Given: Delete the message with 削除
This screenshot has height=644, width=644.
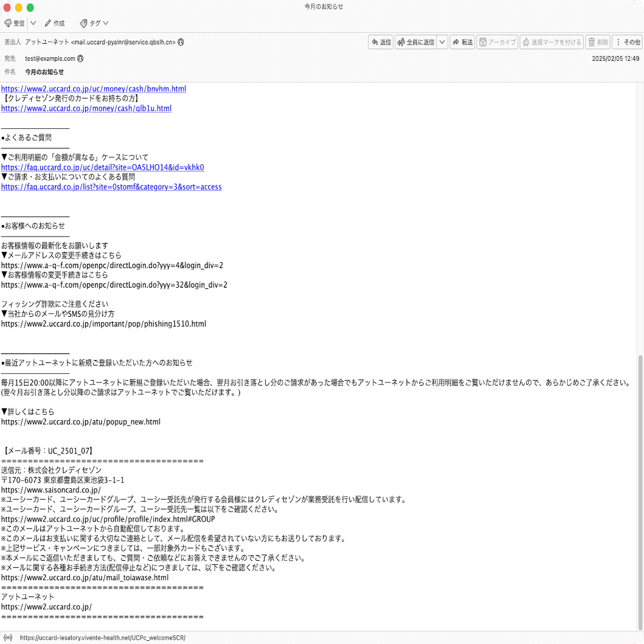Looking at the screenshot, I should click(598, 42).
